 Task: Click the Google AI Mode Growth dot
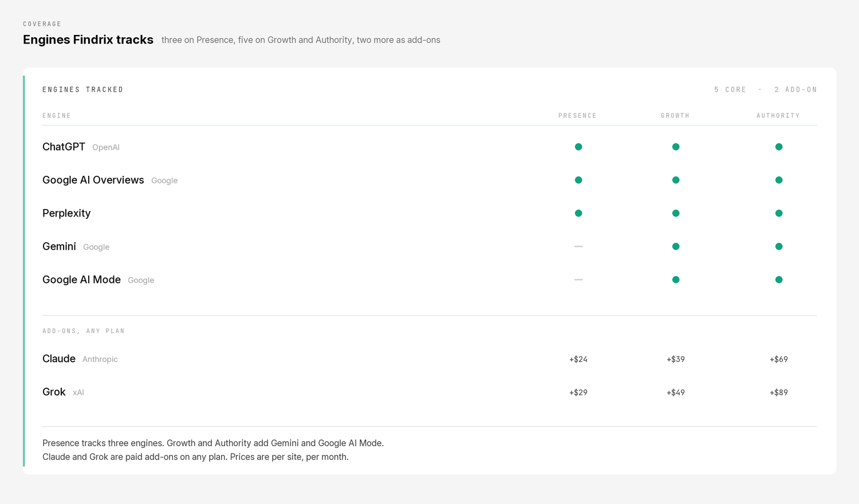pos(676,279)
